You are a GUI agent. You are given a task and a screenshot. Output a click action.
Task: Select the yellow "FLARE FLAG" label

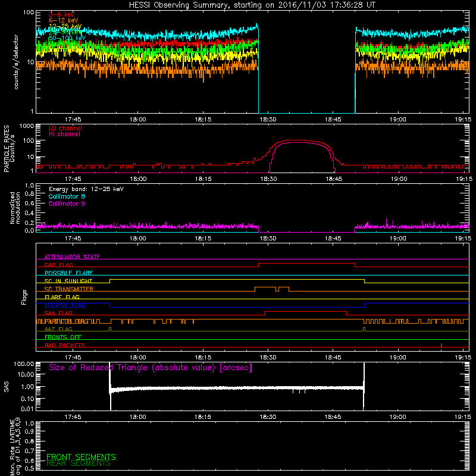click(62, 297)
